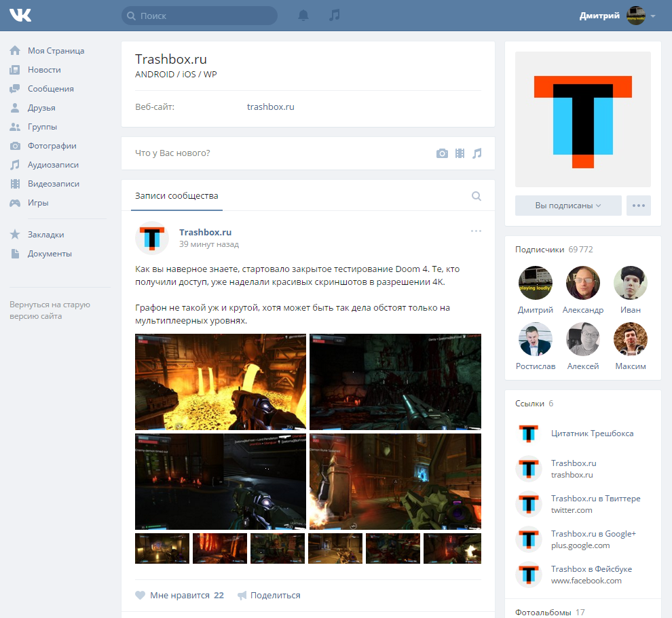Open the large community logo image
Screen dimensions: 672x618
tap(583, 119)
